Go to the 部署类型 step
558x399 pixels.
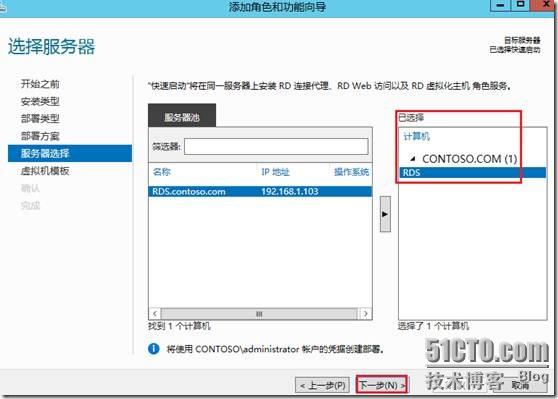40,119
